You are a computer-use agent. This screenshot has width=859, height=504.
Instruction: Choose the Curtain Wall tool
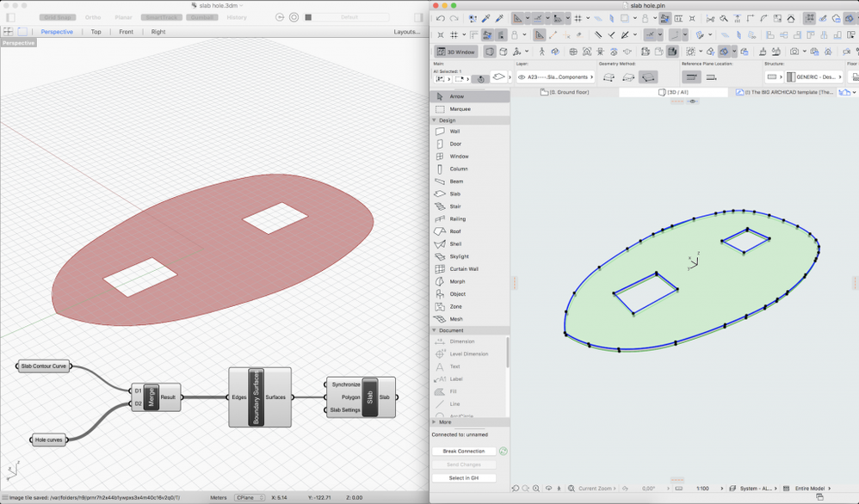463,269
